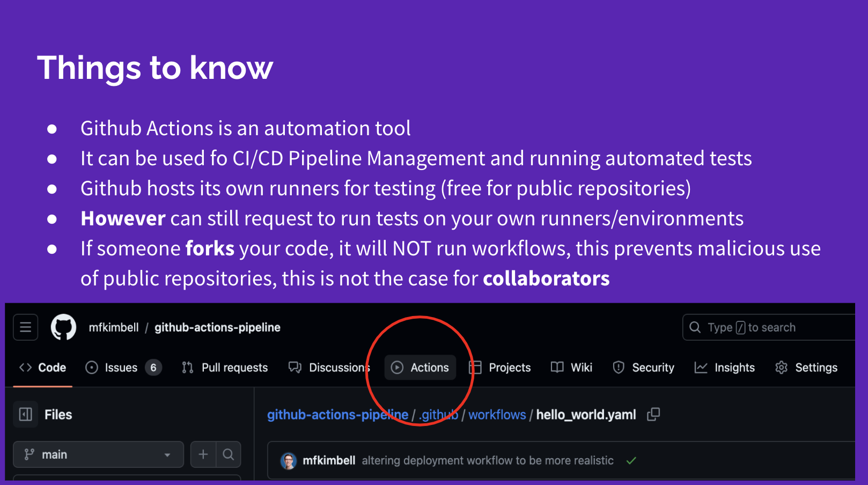Image resolution: width=868 pixels, height=485 pixels.
Task: Click the green commit status checkmark
Action: pyautogui.click(x=631, y=460)
